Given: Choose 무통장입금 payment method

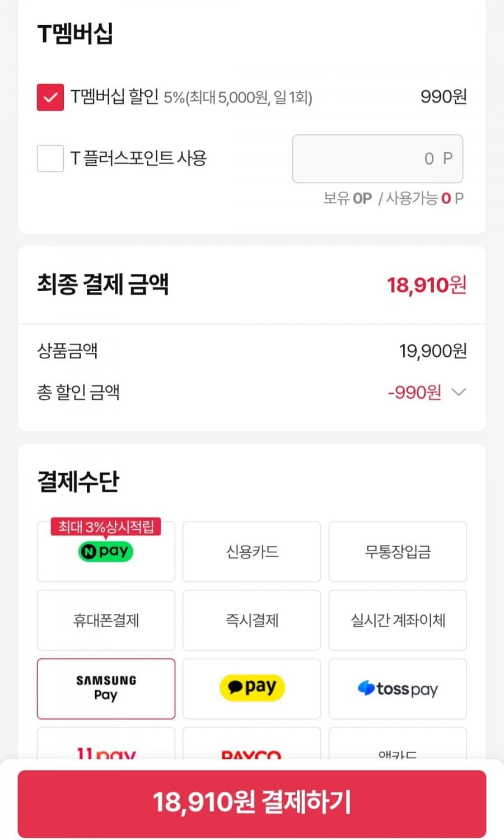Looking at the screenshot, I should coord(397,552).
